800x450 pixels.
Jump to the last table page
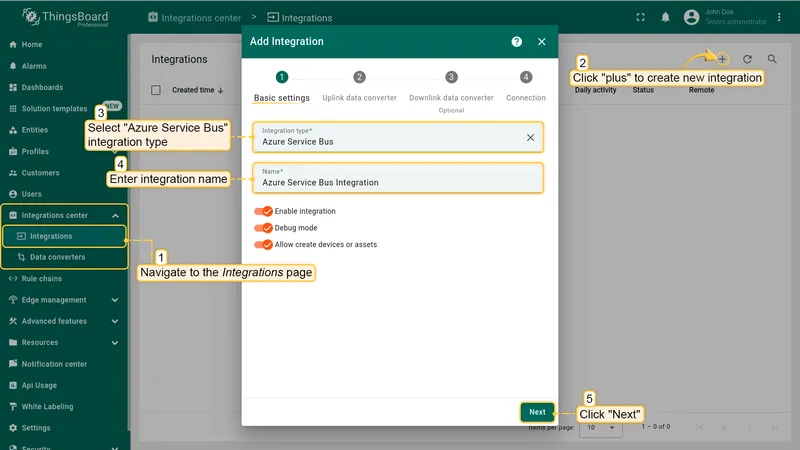click(x=774, y=427)
